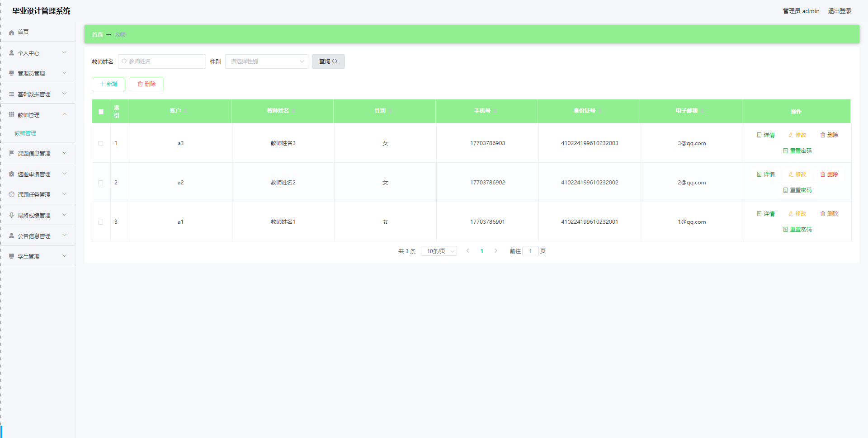Click 重置密码 for teacher a2
The width and height of the screenshot is (868, 438).
coord(797,190)
